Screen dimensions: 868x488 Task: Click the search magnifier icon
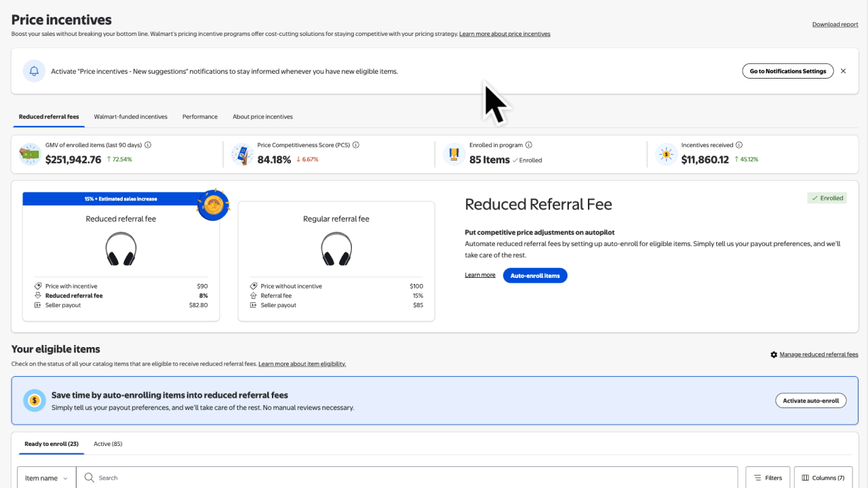[90, 478]
